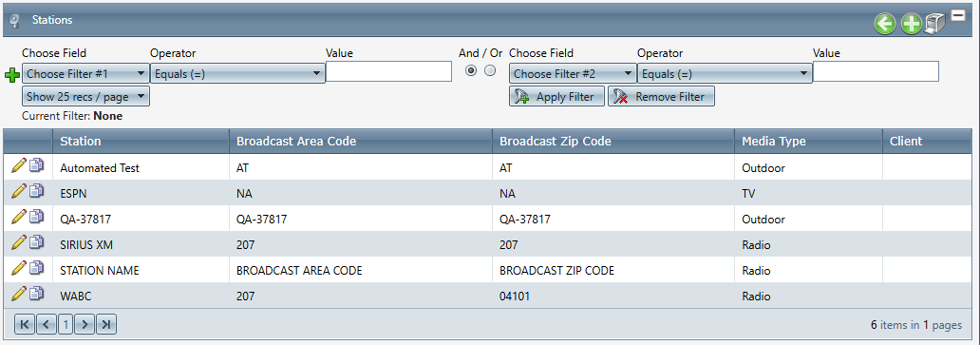The width and height of the screenshot is (980, 345).
Task: Open the Show 25 recs / page dropdown
Action: [85, 96]
